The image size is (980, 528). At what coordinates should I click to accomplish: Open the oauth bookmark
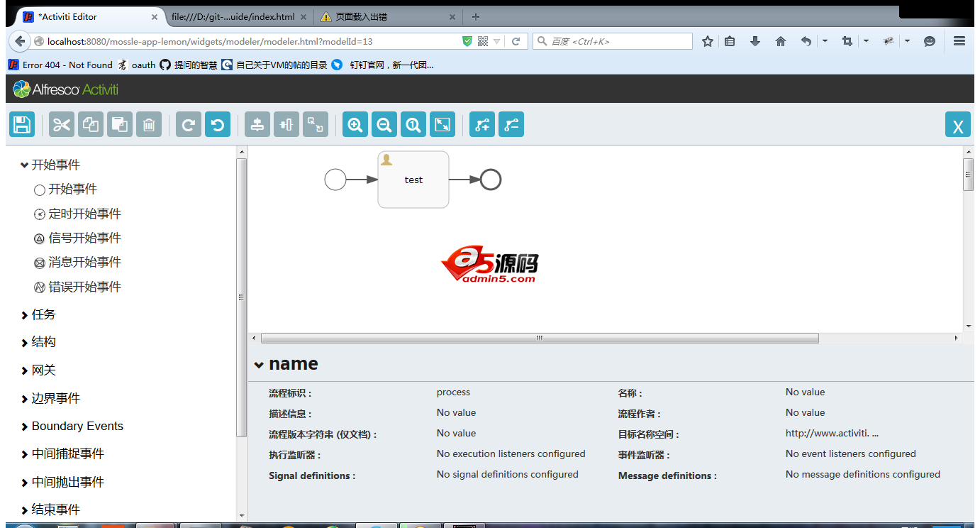click(143, 65)
